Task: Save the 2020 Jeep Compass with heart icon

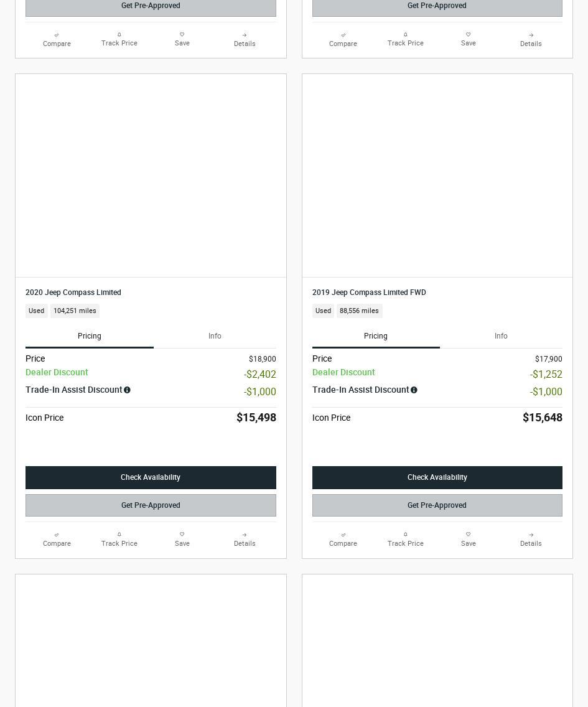Action: [182, 535]
